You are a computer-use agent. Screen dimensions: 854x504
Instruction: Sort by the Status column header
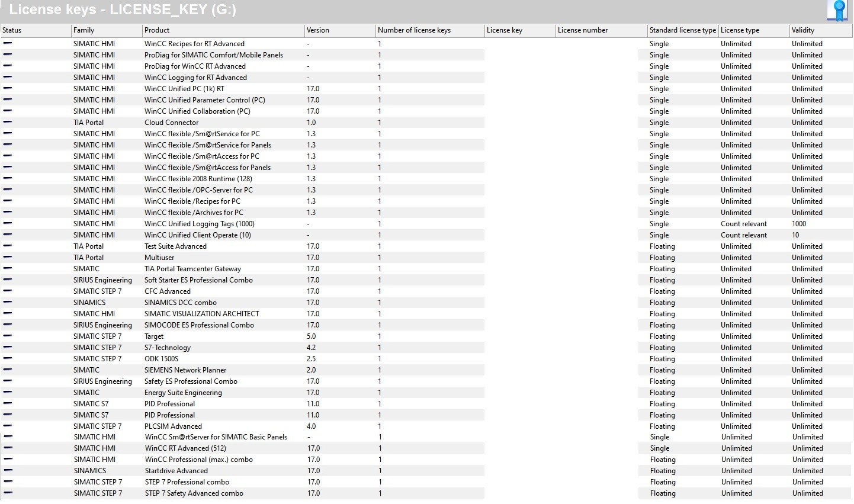[x=36, y=30]
